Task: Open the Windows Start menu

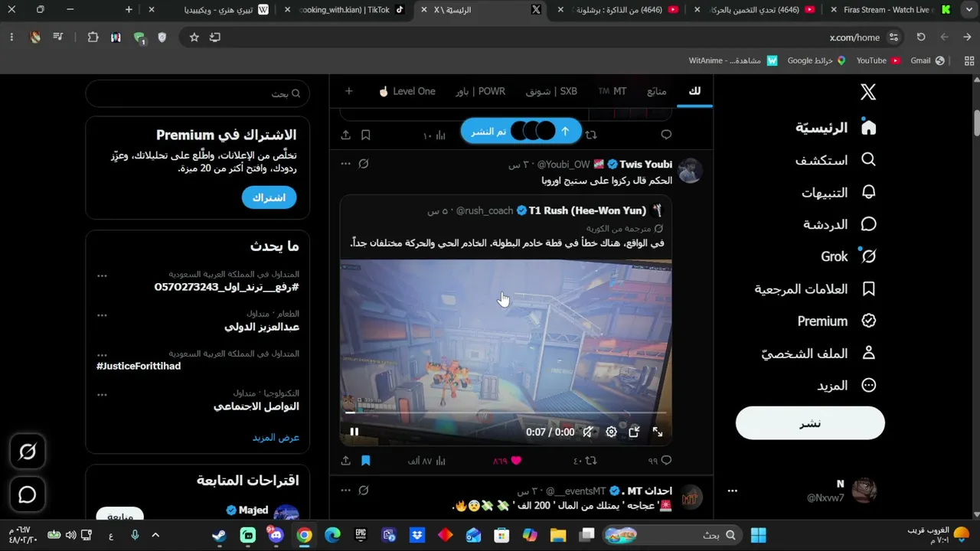Action: pos(758,535)
